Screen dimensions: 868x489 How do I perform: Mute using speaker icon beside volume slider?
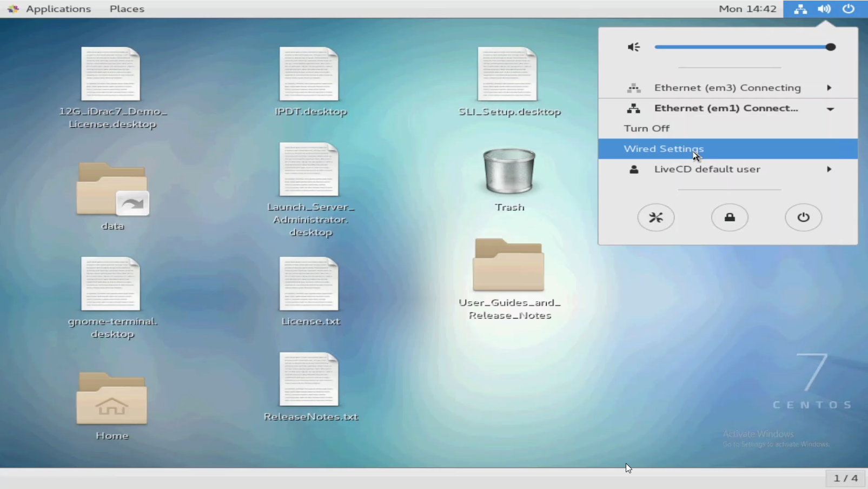634,47
